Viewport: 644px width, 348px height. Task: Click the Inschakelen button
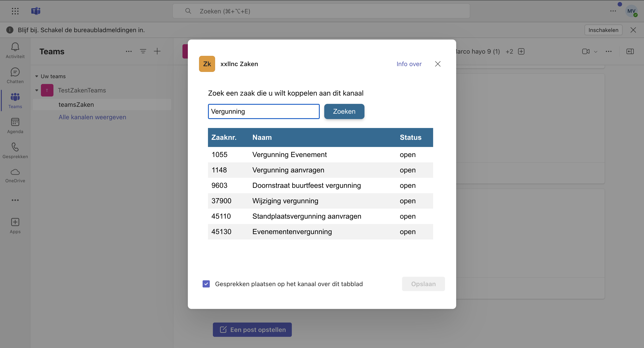(603, 30)
